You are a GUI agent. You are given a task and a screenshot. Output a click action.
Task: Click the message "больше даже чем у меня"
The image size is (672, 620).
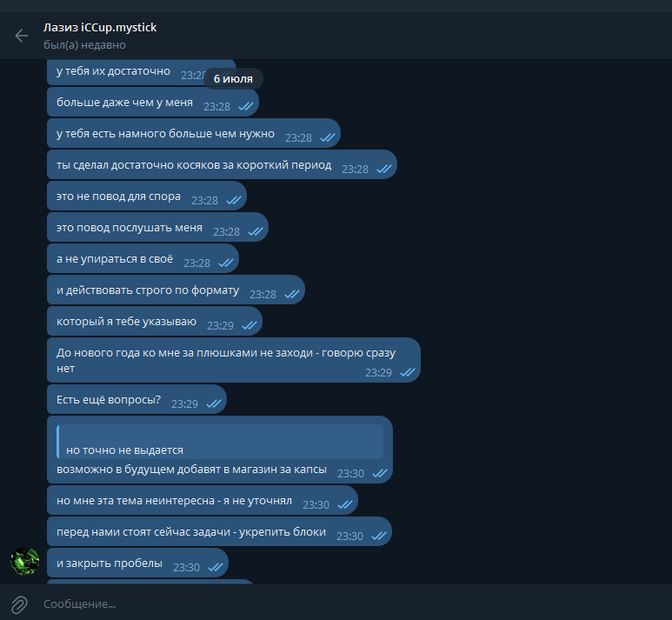153,102
